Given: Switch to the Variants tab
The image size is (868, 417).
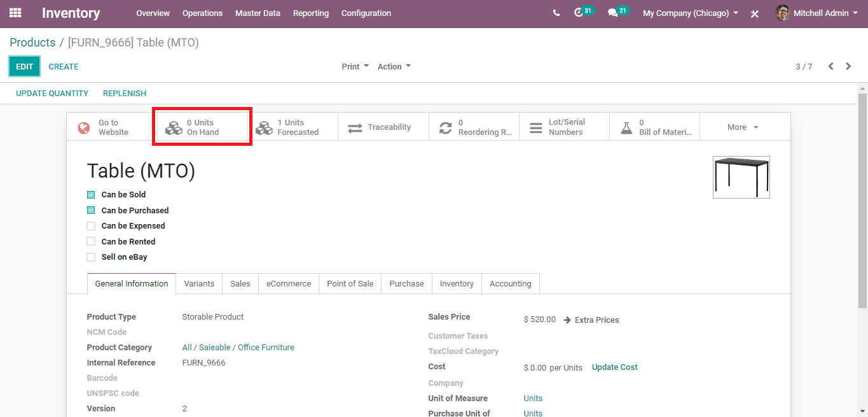Looking at the screenshot, I should pyautogui.click(x=199, y=284).
